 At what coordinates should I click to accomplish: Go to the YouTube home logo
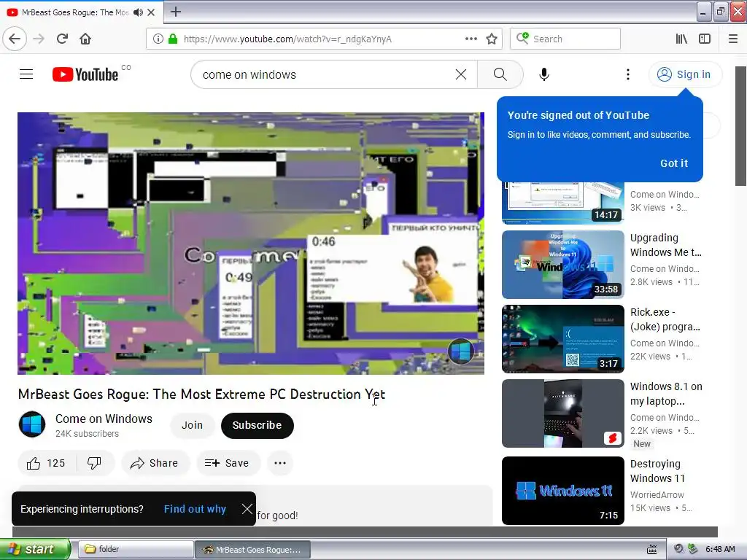tap(85, 74)
